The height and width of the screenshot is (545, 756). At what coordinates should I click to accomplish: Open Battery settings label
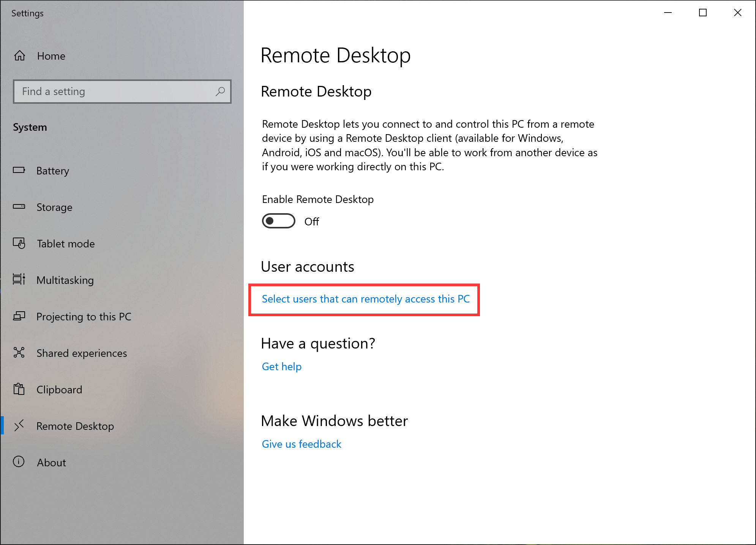(53, 171)
